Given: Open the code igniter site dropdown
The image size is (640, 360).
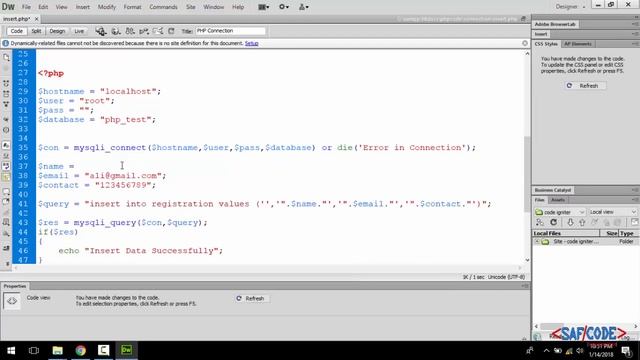Looking at the screenshot, I should pos(560,212).
